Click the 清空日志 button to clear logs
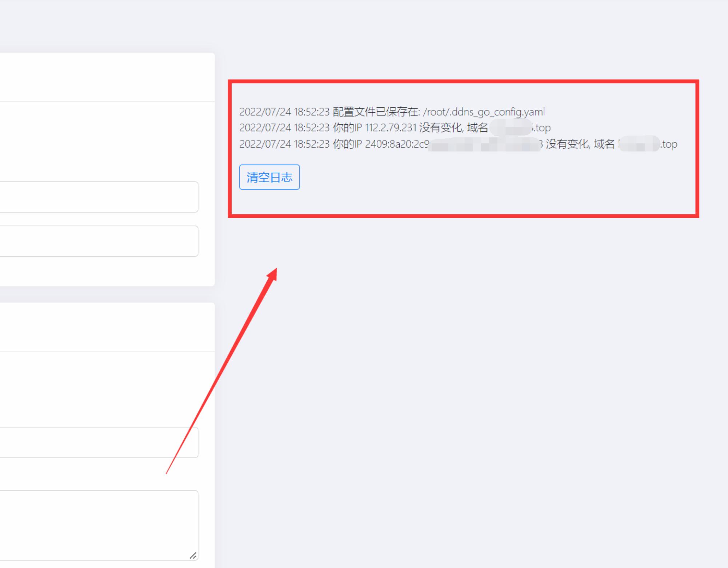This screenshot has width=728, height=568. 269,177
